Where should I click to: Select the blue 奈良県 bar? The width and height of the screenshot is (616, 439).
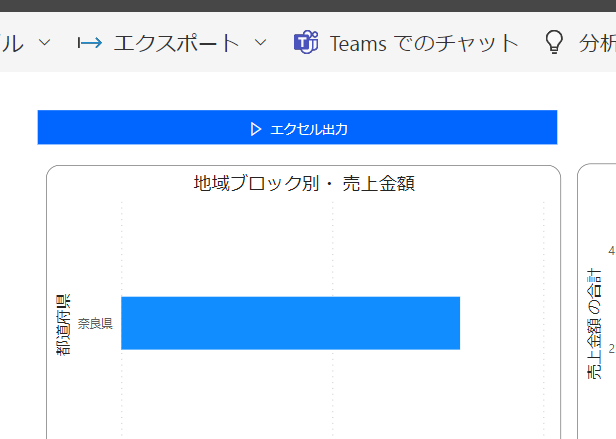[x=290, y=323]
